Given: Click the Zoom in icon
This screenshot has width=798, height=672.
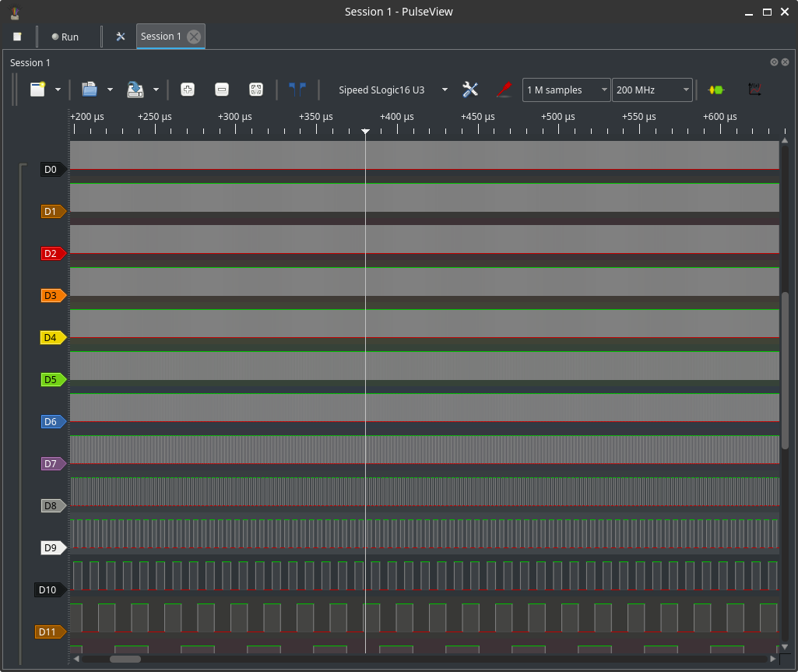Looking at the screenshot, I should point(187,90).
